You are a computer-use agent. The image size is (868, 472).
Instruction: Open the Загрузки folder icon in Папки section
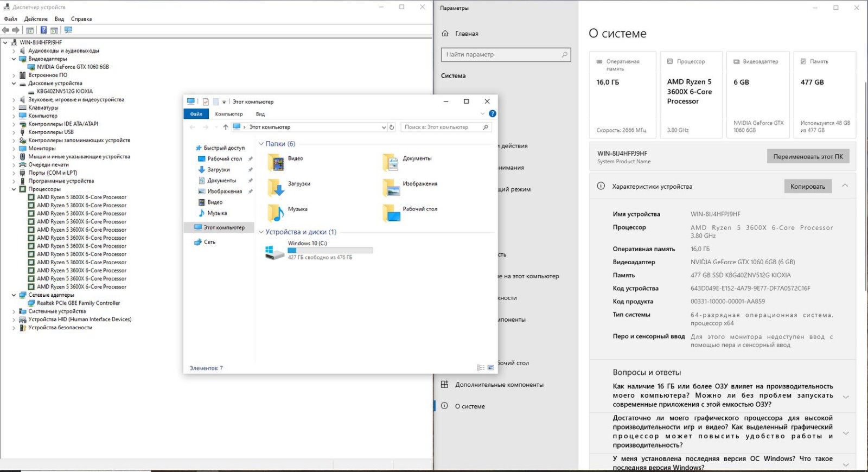tap(276, 187)
